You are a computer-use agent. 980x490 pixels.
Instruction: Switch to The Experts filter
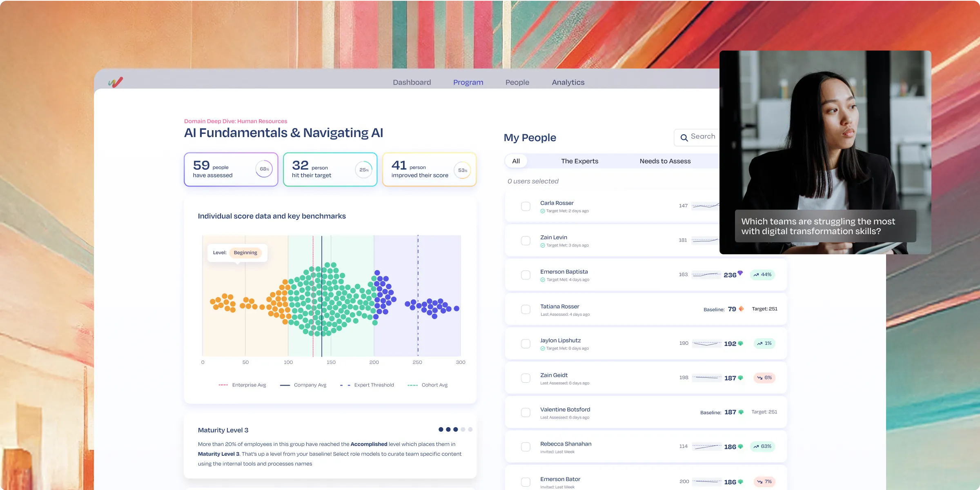point(579,161)
